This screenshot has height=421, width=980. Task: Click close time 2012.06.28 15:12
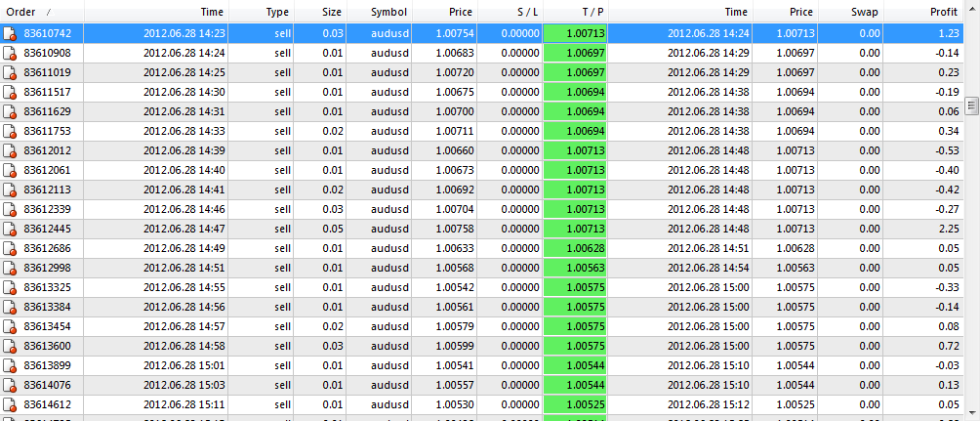pyautogui.click(x=708, y=405)
